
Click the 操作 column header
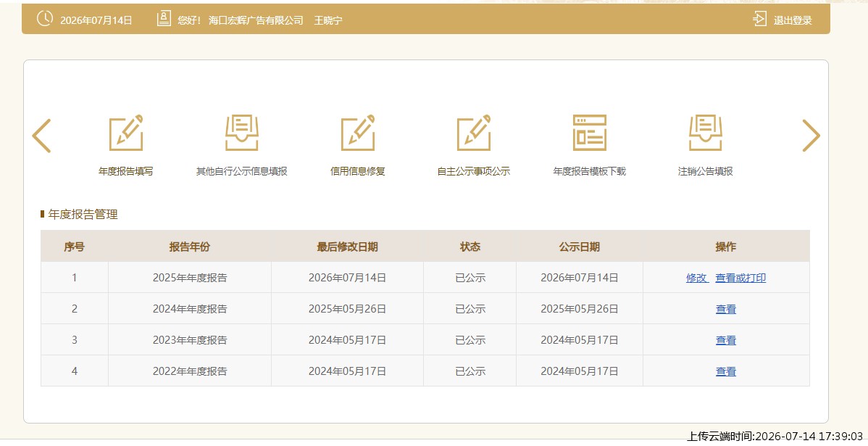pos(726,247)
